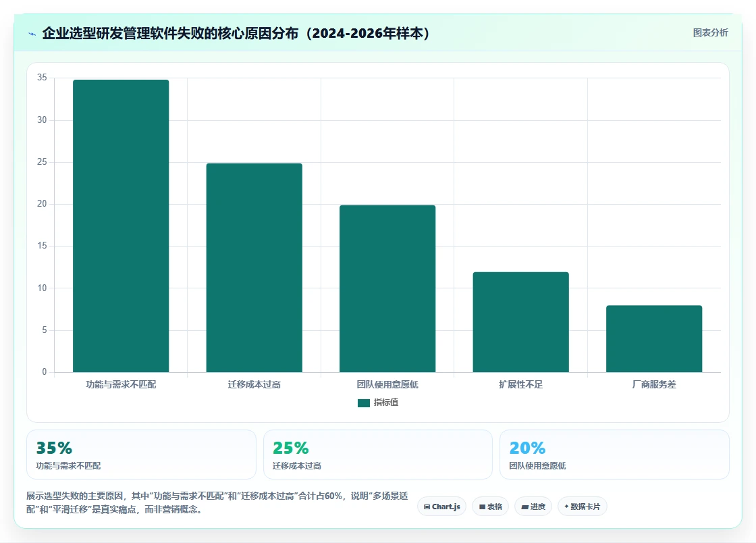This screenshot has width=756, height=543.
Task: Click the 指标值 legend text
Action: click(x=385, y=403)
